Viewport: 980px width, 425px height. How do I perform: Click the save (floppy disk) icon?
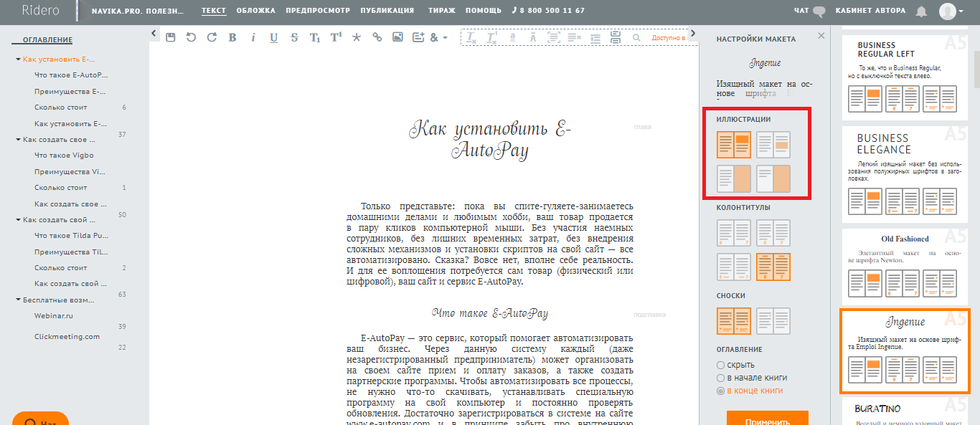(170, 38)
